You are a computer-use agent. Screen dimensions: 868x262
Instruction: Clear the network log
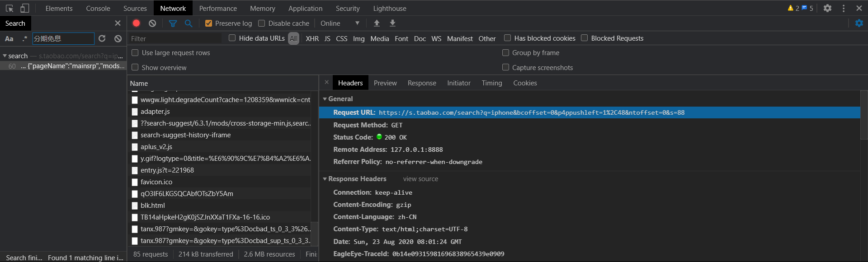[152, 23]
